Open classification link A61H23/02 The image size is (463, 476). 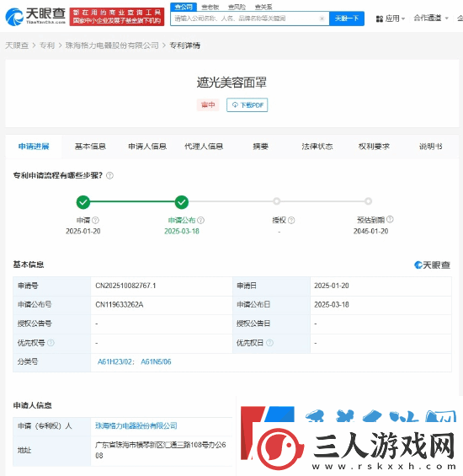coord(115,362)
